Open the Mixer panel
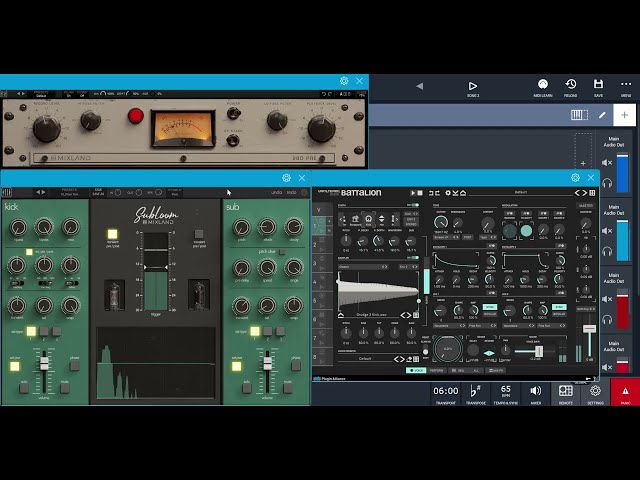 pos(536,394)
